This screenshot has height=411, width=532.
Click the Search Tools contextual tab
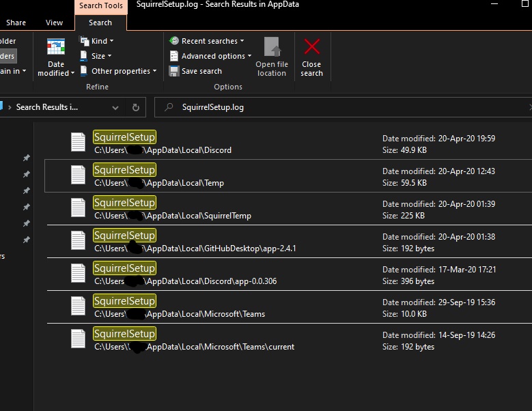(101, 5)
